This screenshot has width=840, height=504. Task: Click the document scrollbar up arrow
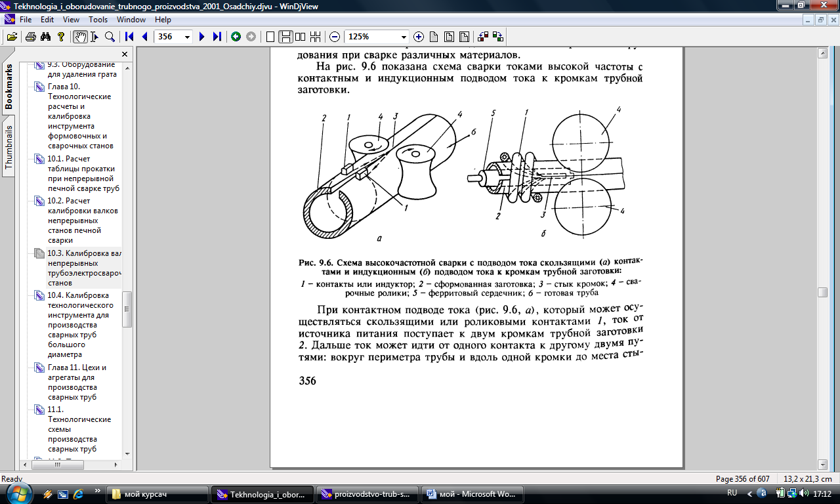822,54
